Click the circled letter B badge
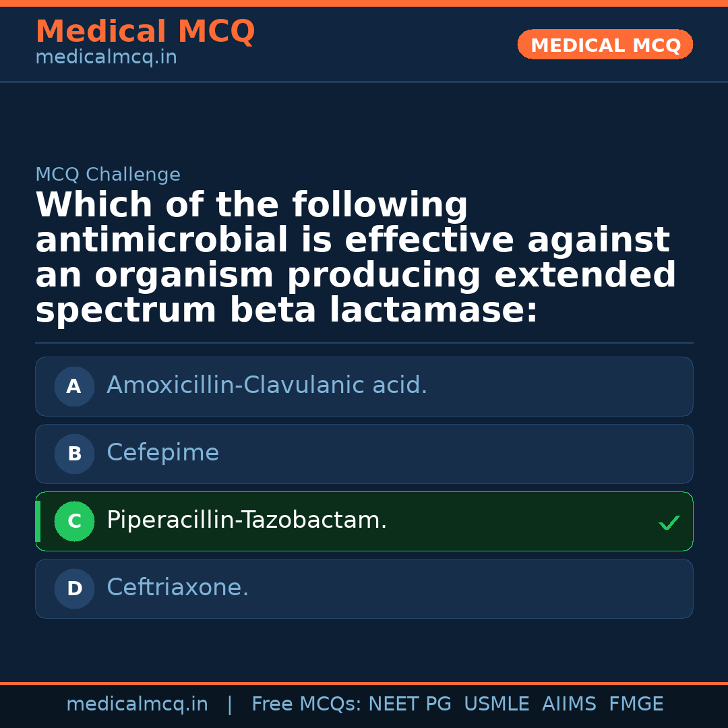This screenshot has width=728, height=728. 74,454
